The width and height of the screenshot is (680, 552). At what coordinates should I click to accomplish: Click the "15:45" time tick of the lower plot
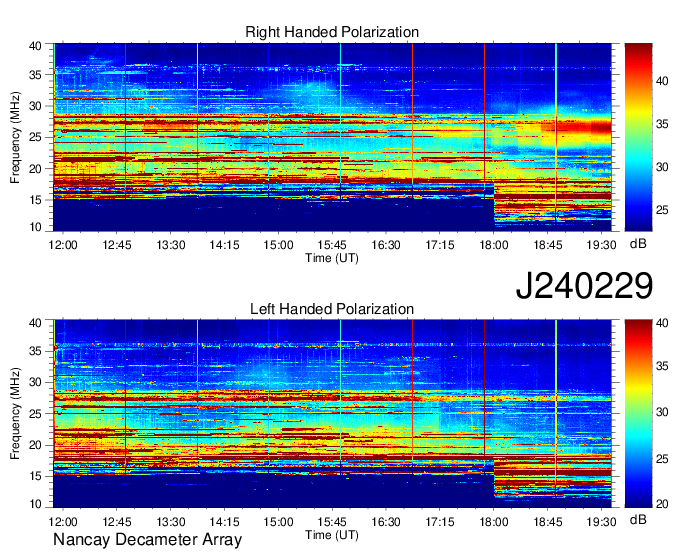332,522
